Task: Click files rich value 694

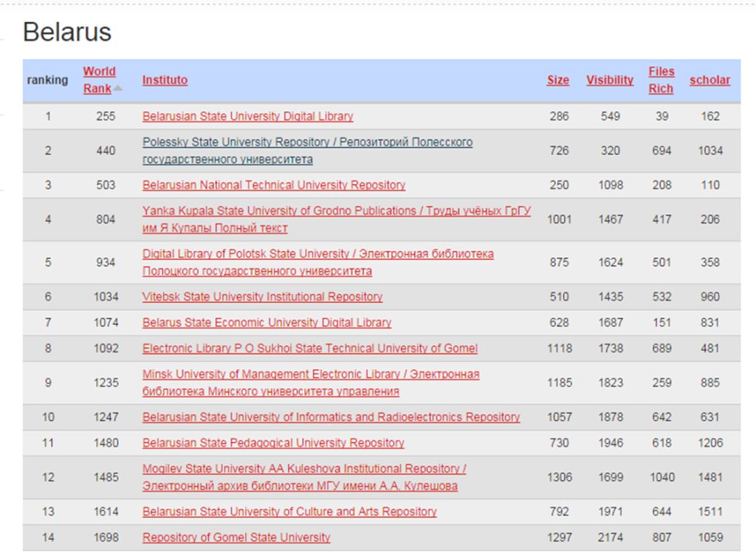Action: coord(662,151)
